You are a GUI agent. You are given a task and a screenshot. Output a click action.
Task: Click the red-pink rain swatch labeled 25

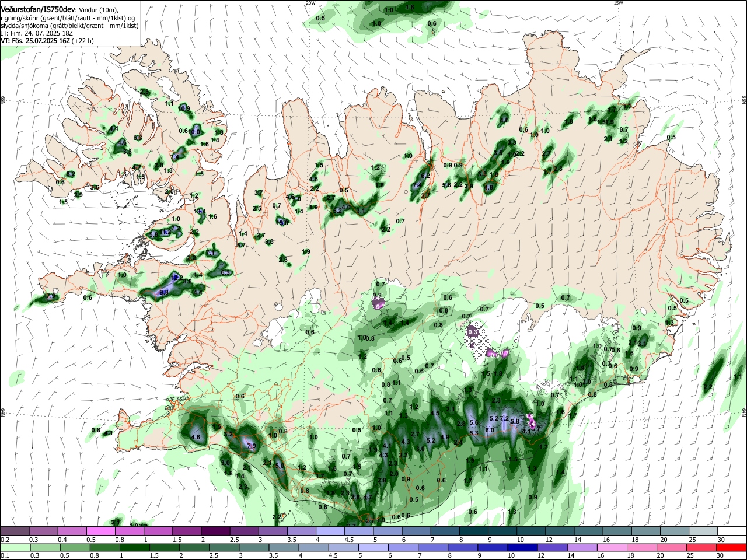coord(703,547)
